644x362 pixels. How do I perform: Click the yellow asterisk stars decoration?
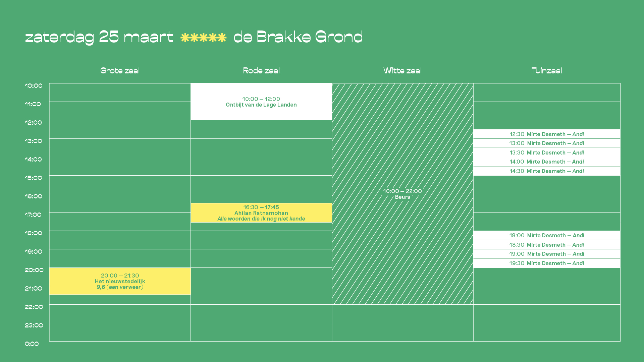pos(204,38)
